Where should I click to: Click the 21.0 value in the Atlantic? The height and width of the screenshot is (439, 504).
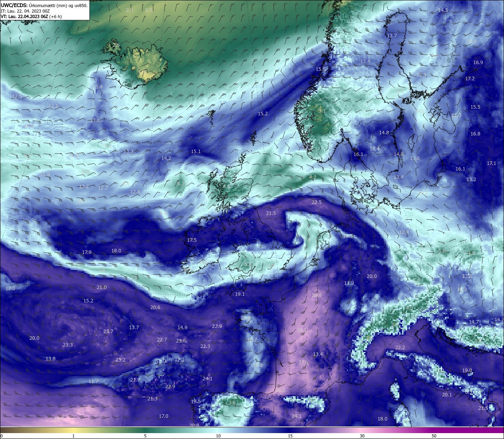[102, 287]
